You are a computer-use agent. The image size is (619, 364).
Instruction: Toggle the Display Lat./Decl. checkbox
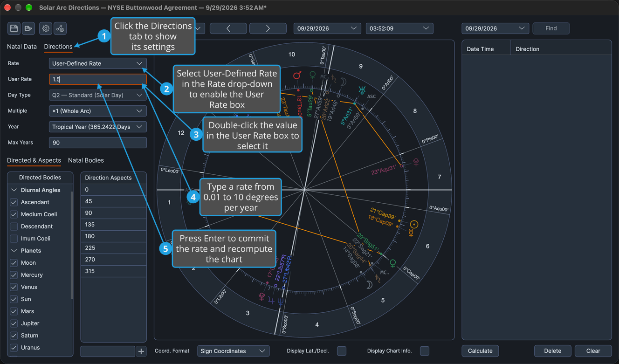[x=342, y=351]
